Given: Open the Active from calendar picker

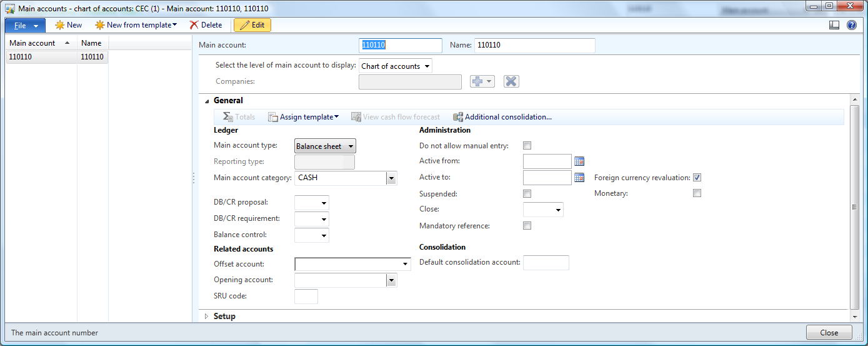Looking at the screenshot, I should (579, 161).
